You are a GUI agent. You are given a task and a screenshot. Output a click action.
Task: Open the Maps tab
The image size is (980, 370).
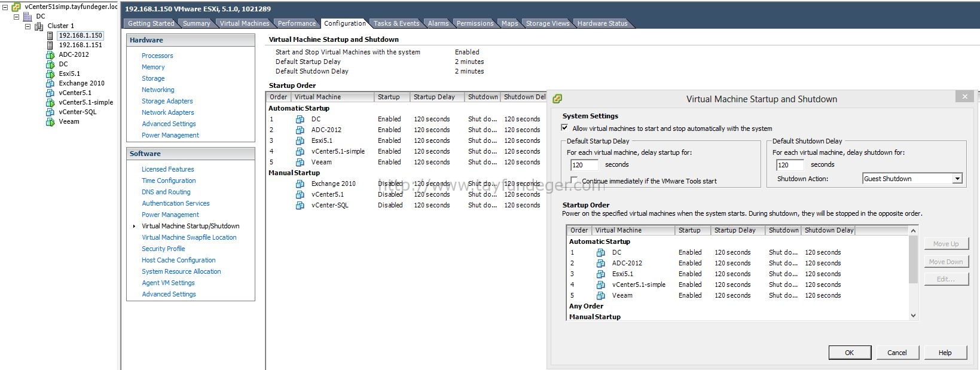(509, 23)
